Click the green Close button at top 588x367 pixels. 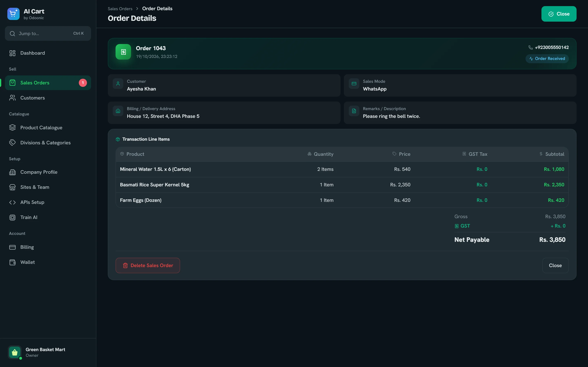(559, 14)
